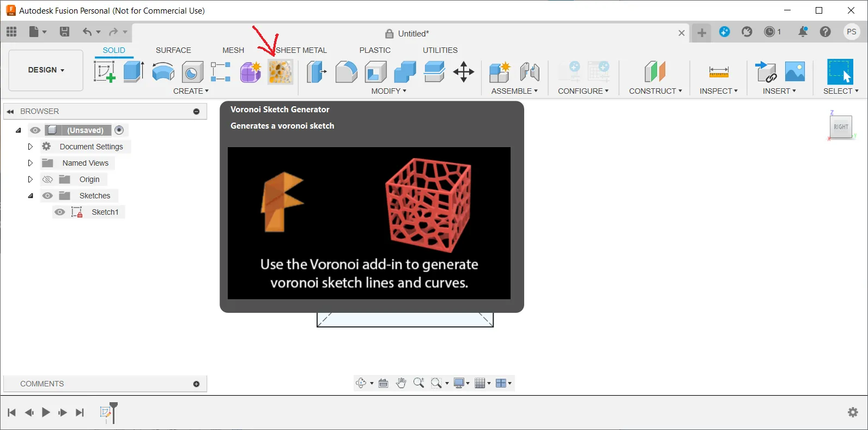Click the Hole tool icon

point(192,71)
